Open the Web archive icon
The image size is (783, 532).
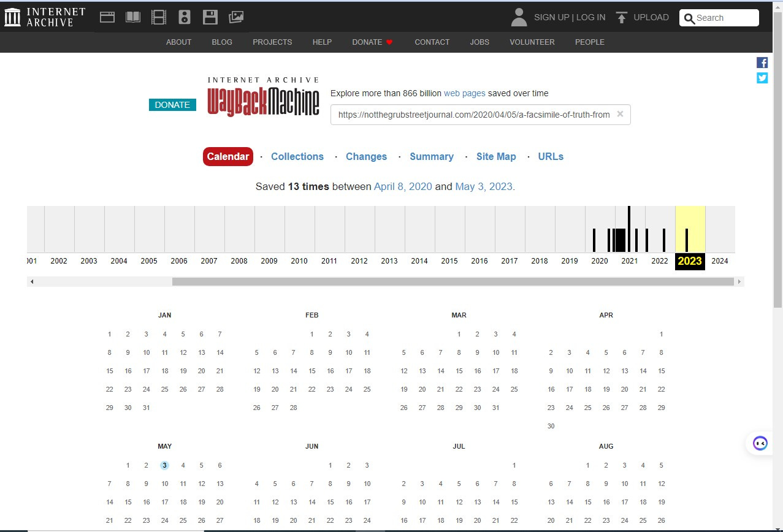tap(108, 18)
